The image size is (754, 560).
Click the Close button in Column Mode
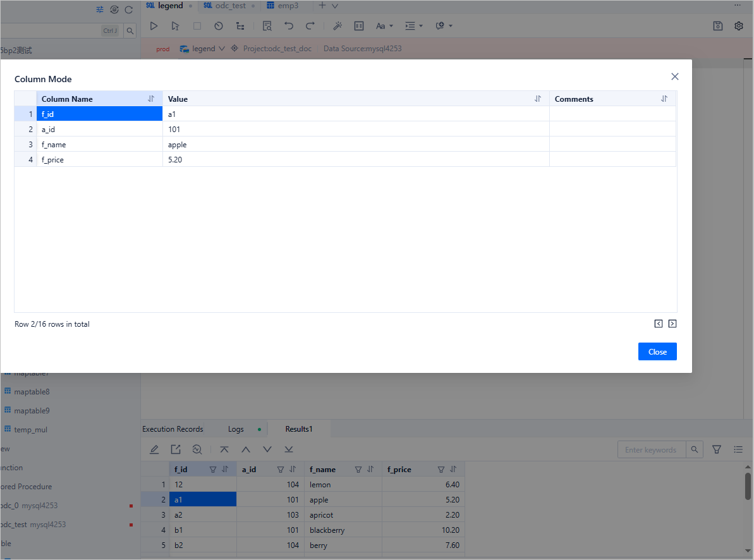pyautogui.click(x=657, y=351)
